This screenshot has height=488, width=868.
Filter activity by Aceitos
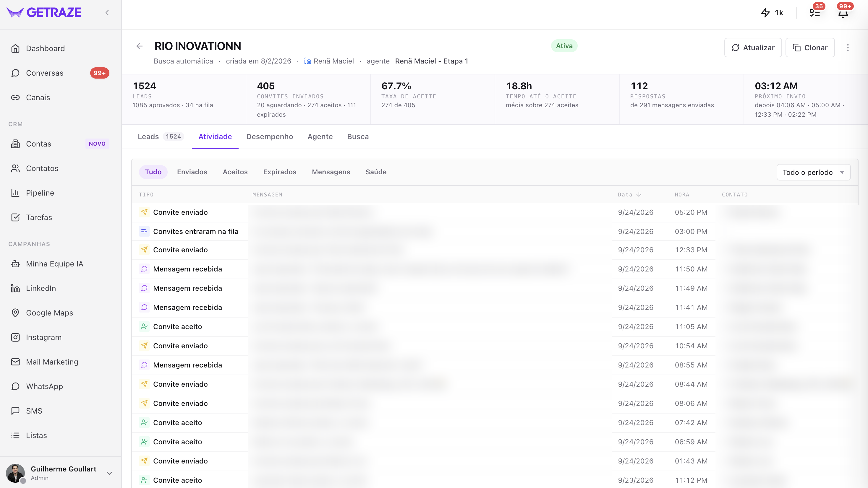235,172
